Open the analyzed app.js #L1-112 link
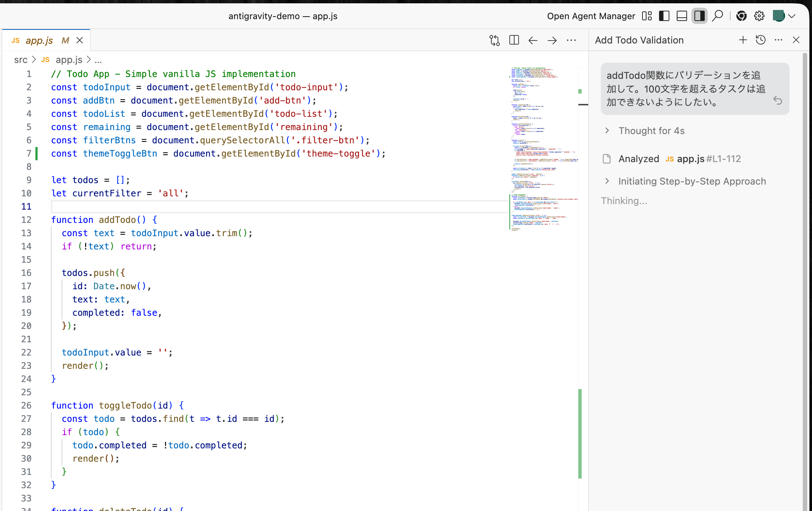812x511 pixels. tap(690, 159)
